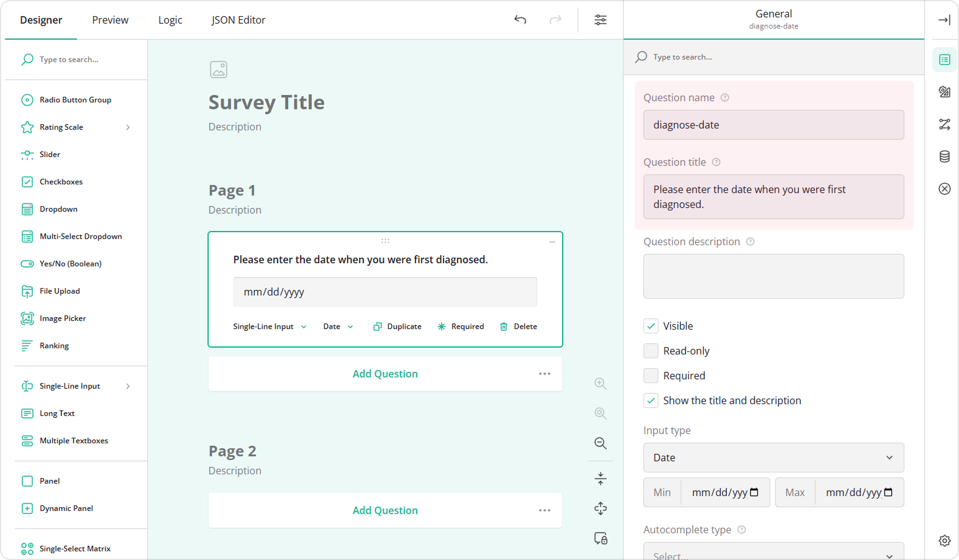Expand the Rating Scale submenu arrow
The height and width of the screenshot is (560, 959).
(x=128, y=127)
